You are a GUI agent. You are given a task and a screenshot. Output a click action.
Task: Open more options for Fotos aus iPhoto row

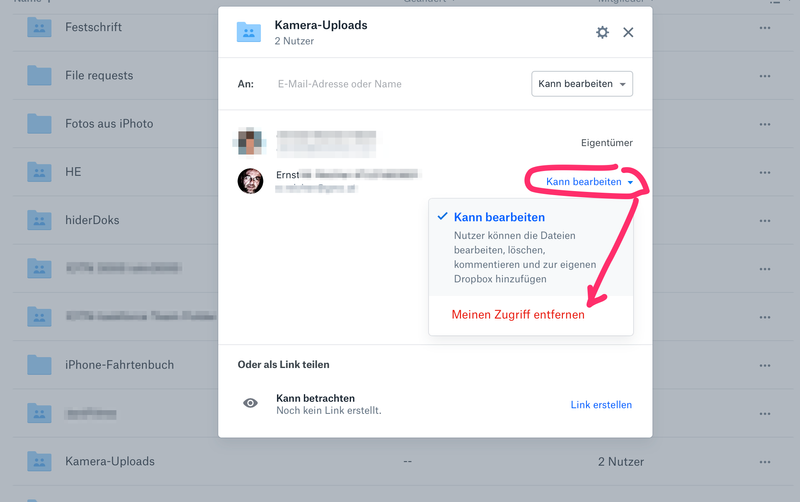coord(764,124)
